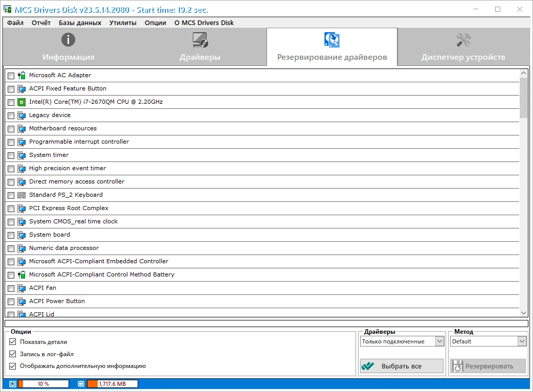Switch to the Драйверы tab

coord(200,47)
